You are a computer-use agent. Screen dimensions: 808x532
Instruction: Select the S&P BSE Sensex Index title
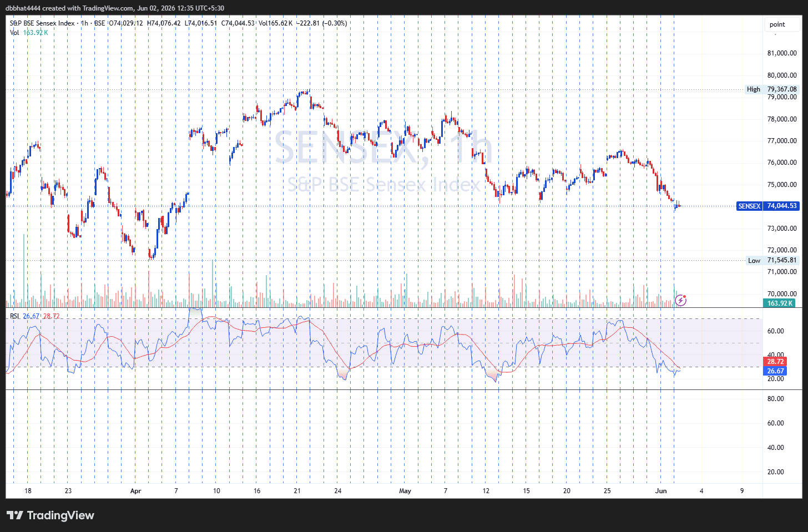point(42,23)
